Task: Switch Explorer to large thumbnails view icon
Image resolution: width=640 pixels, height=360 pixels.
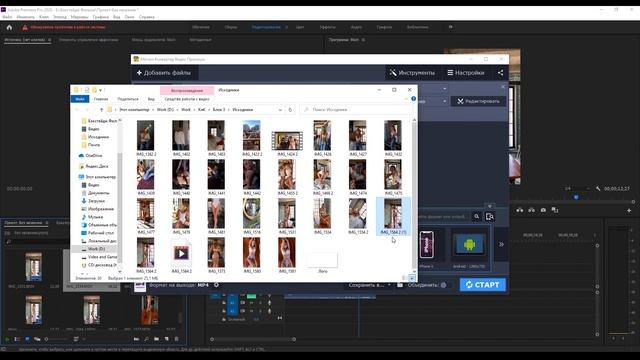Action: (412, 278)
